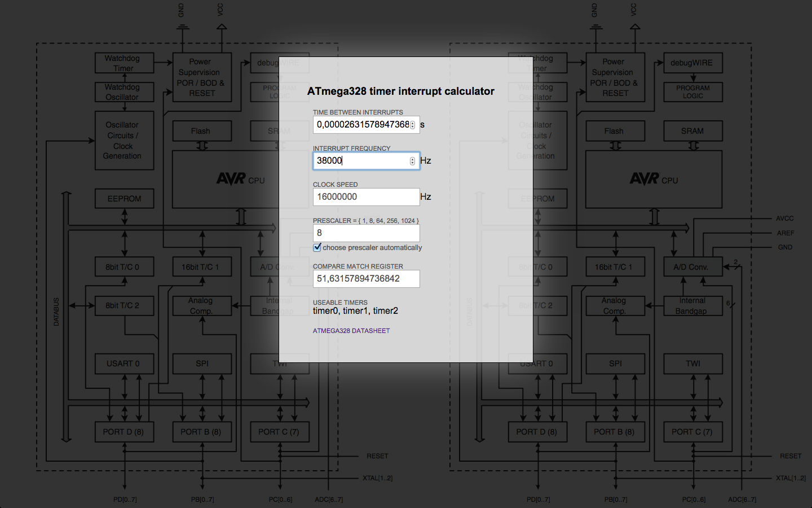Click the left diagram's Oscillator Circuits block
The height and width of the screenshot is (508, 812).
[124, 141]
